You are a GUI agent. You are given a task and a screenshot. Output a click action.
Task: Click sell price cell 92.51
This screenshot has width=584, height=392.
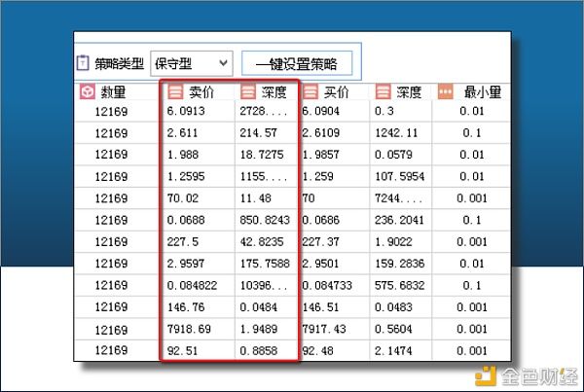(x=183, y=351)
